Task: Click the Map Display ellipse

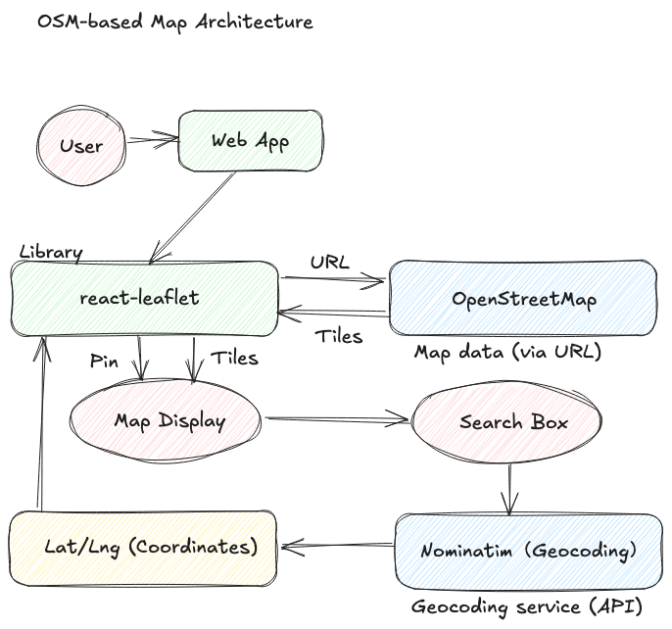Action: pos(166,420)
